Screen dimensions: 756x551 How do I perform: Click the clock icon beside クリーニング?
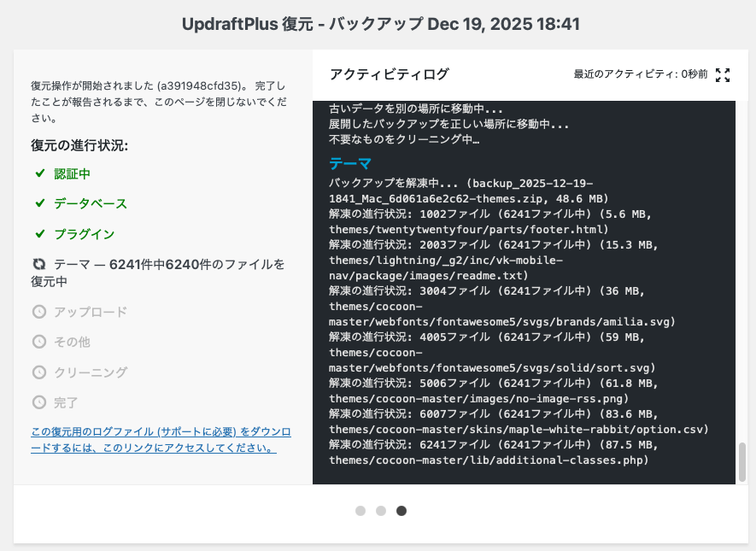click(x=39, y=372)
